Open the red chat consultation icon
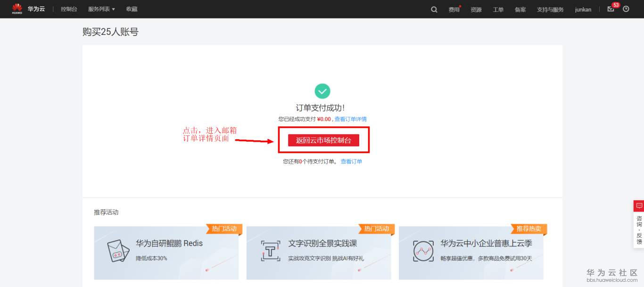 pyautogui.click(x=639, y=206)
